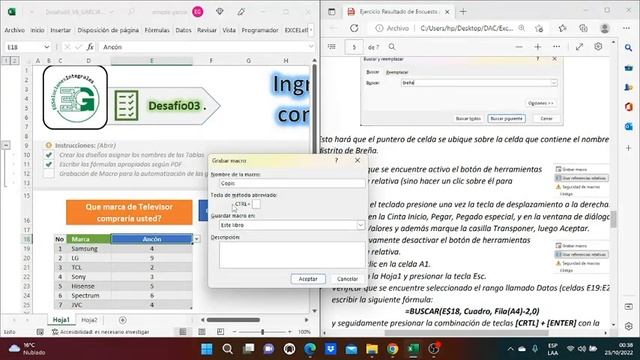The image size is (640, 360).
Task: Click the PDF search magnifier icon
Action: click(392, 47)
